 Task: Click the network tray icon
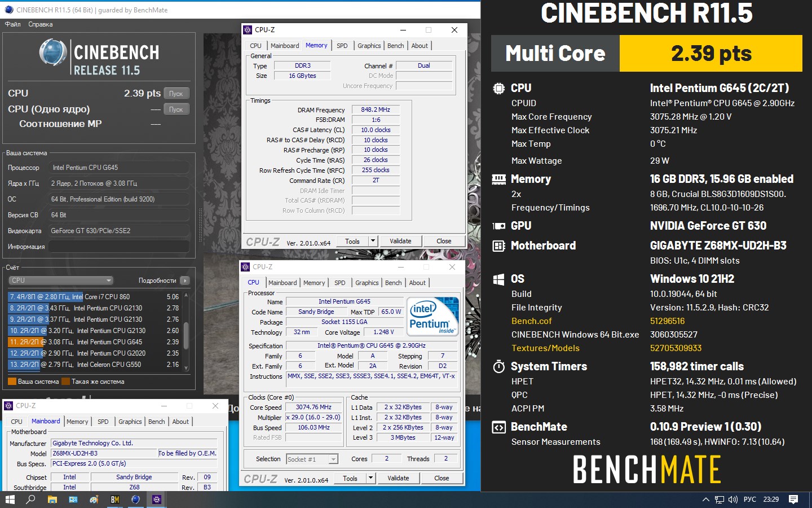(720, 500)
